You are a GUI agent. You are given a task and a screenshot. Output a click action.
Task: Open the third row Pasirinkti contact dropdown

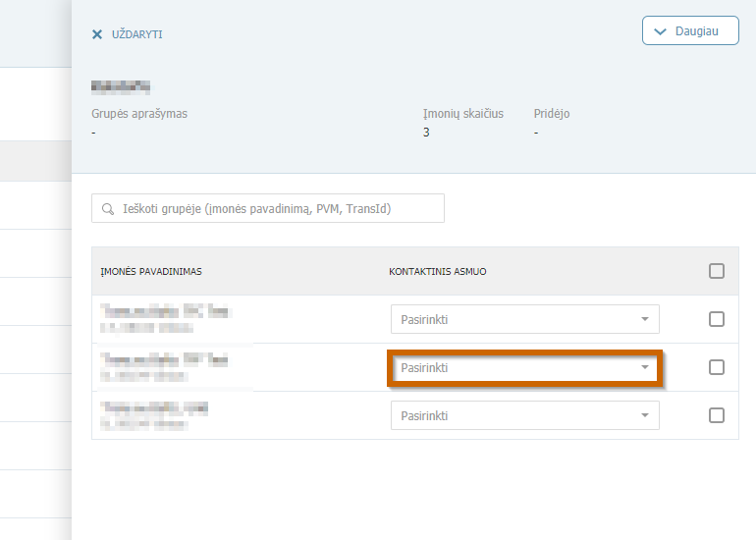click(525, 415)
